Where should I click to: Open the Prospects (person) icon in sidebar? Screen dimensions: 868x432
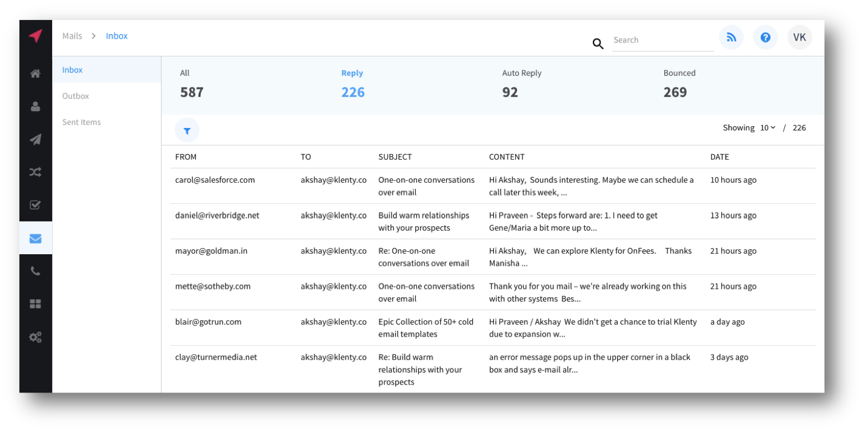[x=35, y=106]
